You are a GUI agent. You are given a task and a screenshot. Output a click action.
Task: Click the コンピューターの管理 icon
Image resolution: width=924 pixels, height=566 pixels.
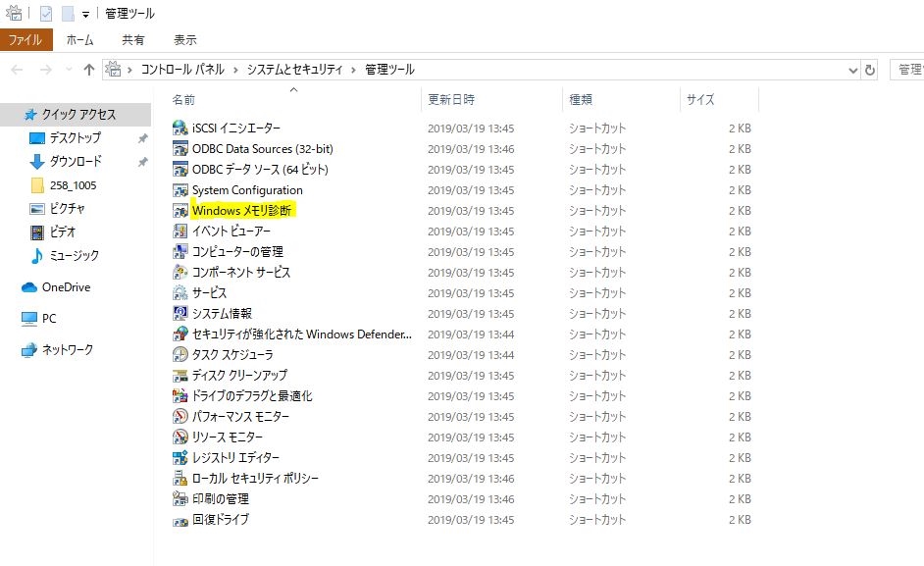(180, 252)
